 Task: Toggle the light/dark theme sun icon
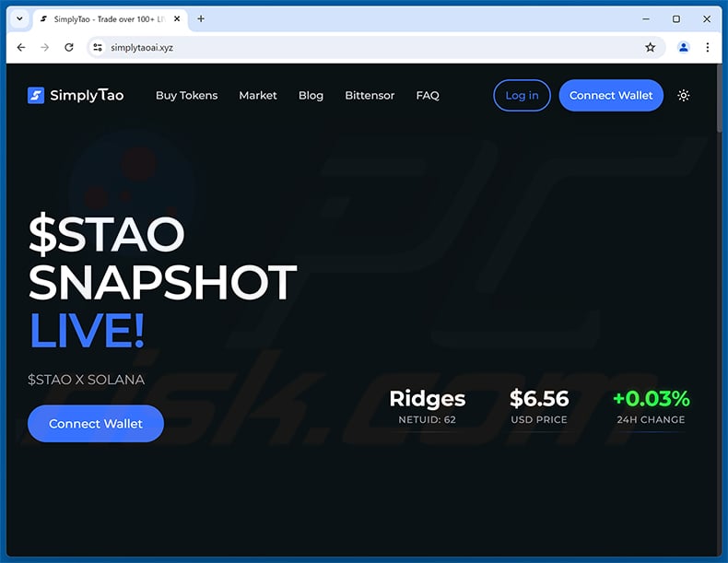[684, 96]
